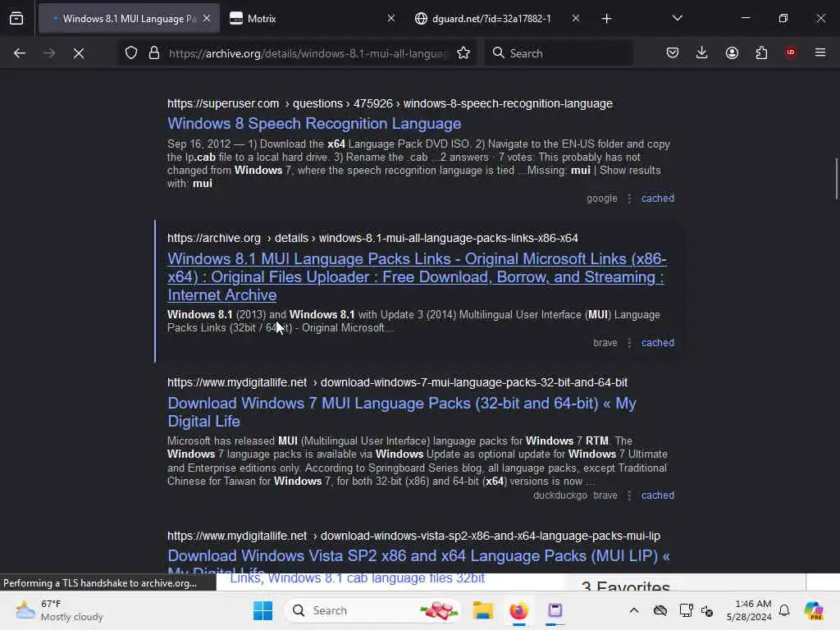The height and width of the screenshot is (630, 840).
Task: Switch to the Motrix tab
Action: [313, 19]
